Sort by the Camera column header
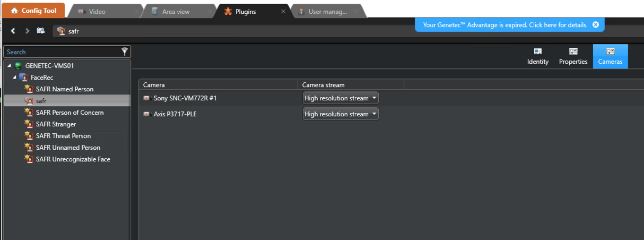Image resolution: width=644 pixels, height=240 pixels. (x=219, y=85)
